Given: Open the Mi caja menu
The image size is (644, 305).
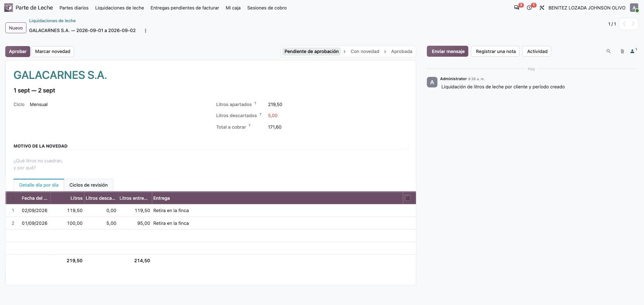Looking at the screenshot, I should coord(233,8).
